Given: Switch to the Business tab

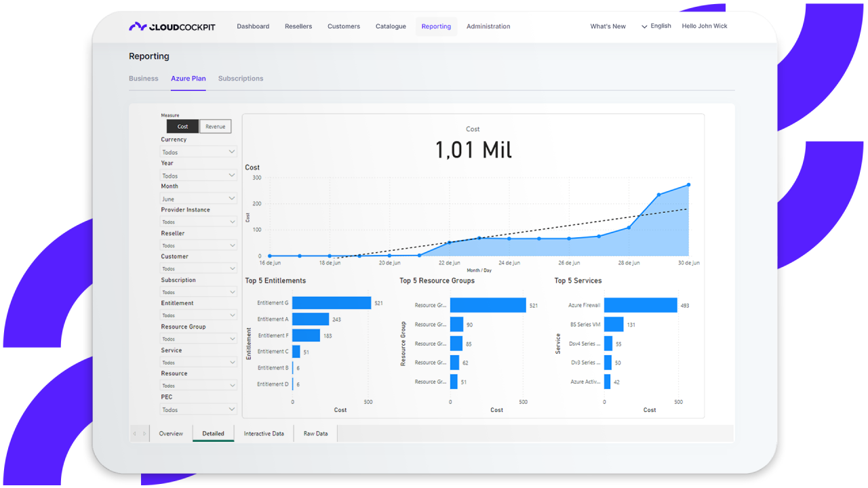Looking at the screenshot, I should point(144,79).
